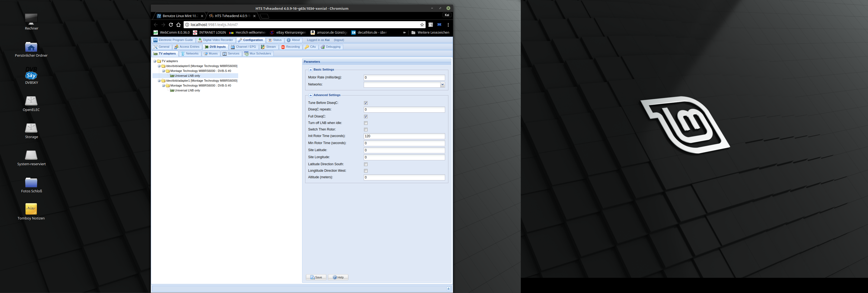The width and height of the screenshot is (868, 293).
Task: Click the Site Latitude field
Action: [x=404, y=150]
